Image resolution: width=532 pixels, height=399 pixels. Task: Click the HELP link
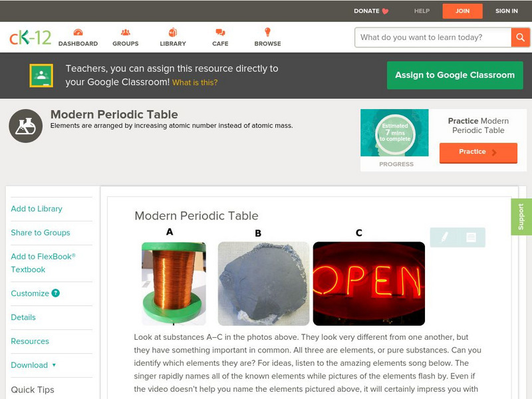(x=422, y=11)
